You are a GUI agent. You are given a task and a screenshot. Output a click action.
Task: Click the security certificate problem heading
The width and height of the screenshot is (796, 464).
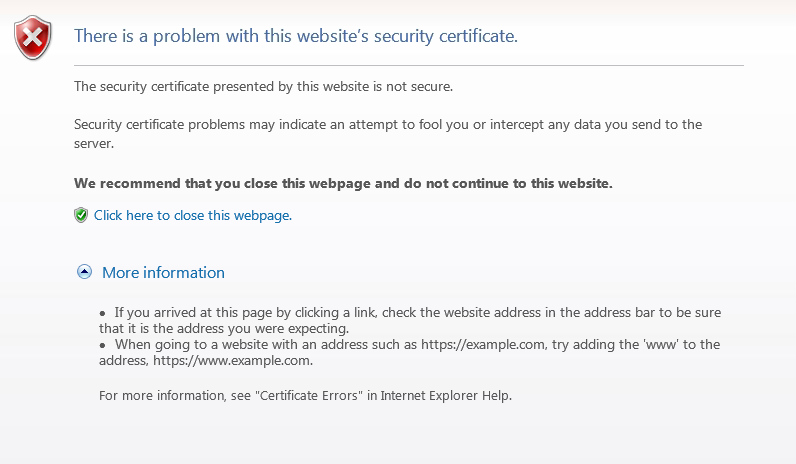[x=296, y=36]
